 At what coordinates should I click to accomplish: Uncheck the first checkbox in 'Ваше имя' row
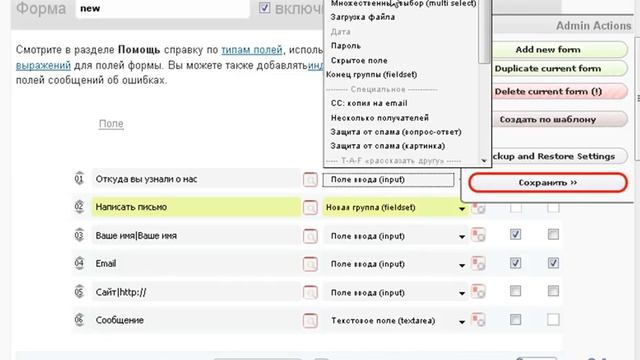(x=516, y=234)
